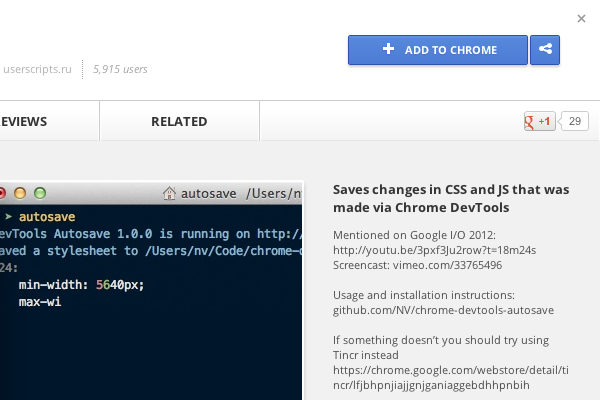Click 'Usage and installation instructions:' text
The image size is (600, 400).
[424, 295]
